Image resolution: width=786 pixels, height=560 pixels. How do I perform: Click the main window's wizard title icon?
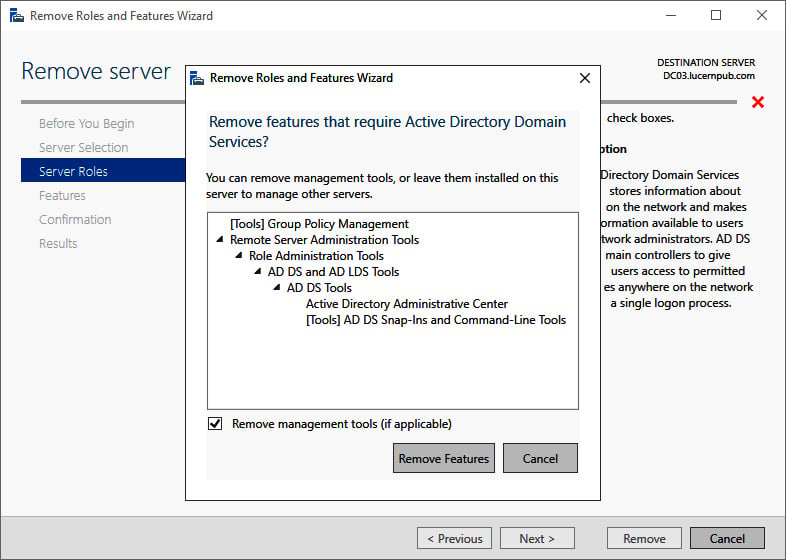click(x=17, y=16)
